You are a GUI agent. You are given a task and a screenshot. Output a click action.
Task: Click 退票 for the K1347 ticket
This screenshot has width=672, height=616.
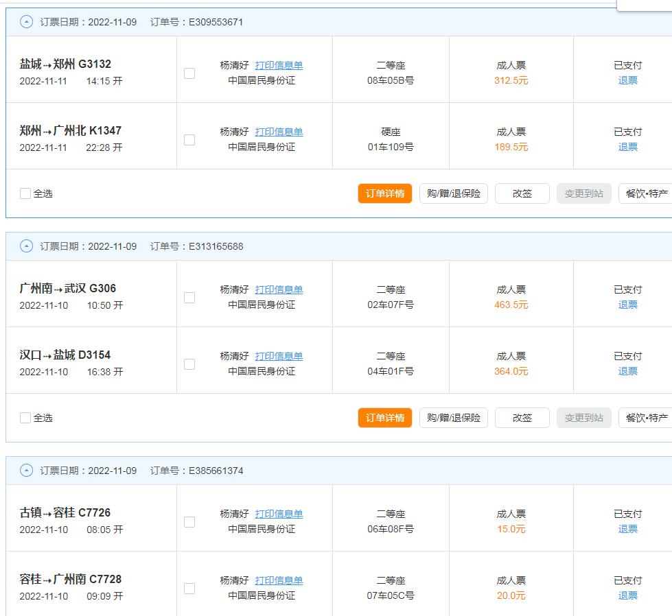(627, 147)
